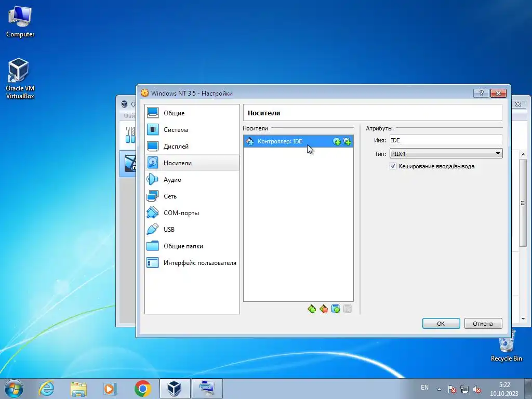
Task: Open the Дисплей settings category
Action: coord(192,146)
